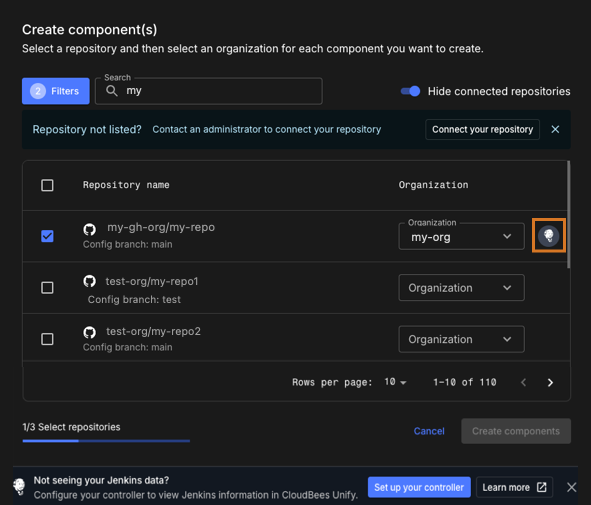This screenshot has width=591, height=505.
Task: Go to next page of repositories
Action: (550, 383)
